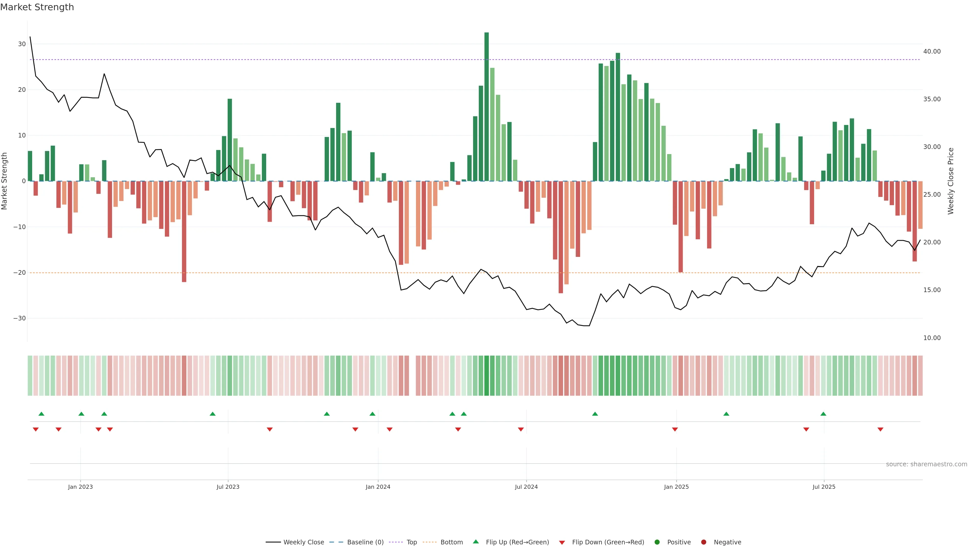Click the Jan 2024 x-axis label
This screenshot has width=980, height=551.
pyautogui.click(x=378, y=487)
